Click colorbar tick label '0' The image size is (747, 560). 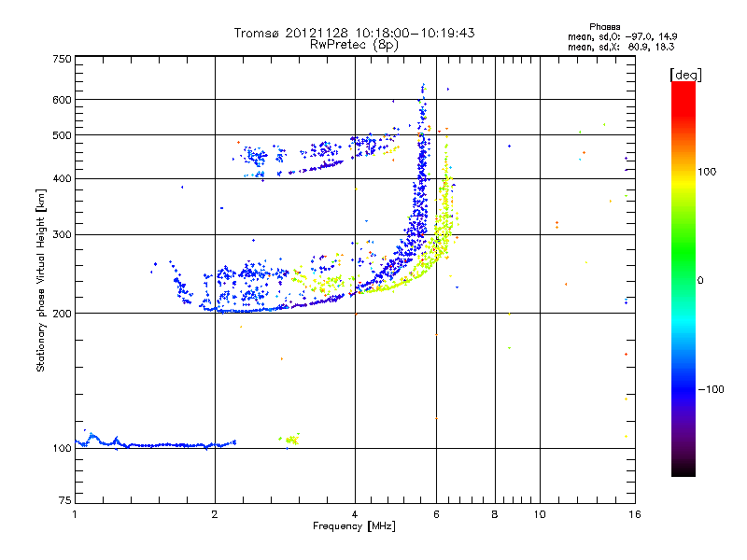coord(700,281)
